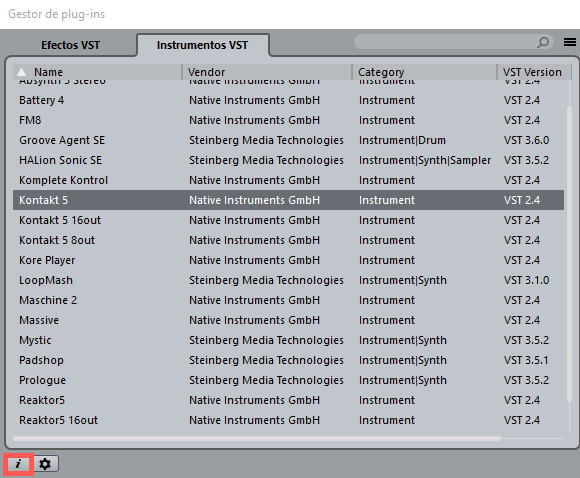Select the Prologue synth row
Screen dimensions: 580x478
pyautogui.click(x=289, y=380)
